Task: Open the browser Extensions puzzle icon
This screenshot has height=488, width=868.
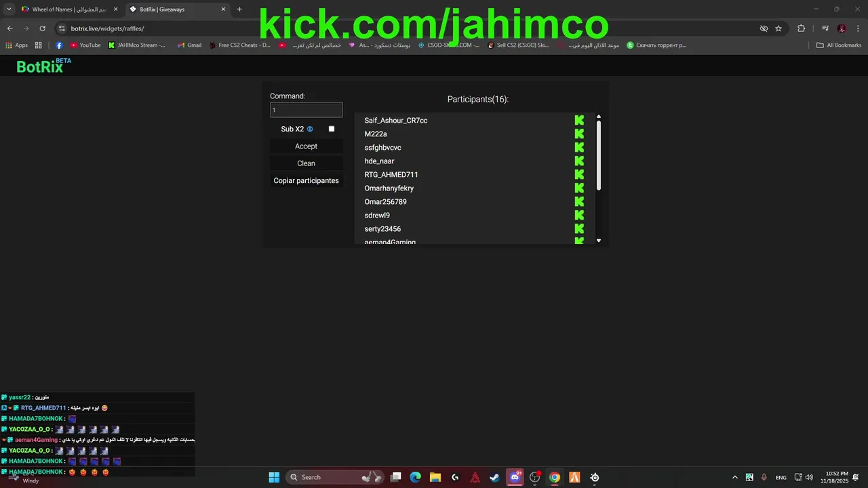Action: 801,28
